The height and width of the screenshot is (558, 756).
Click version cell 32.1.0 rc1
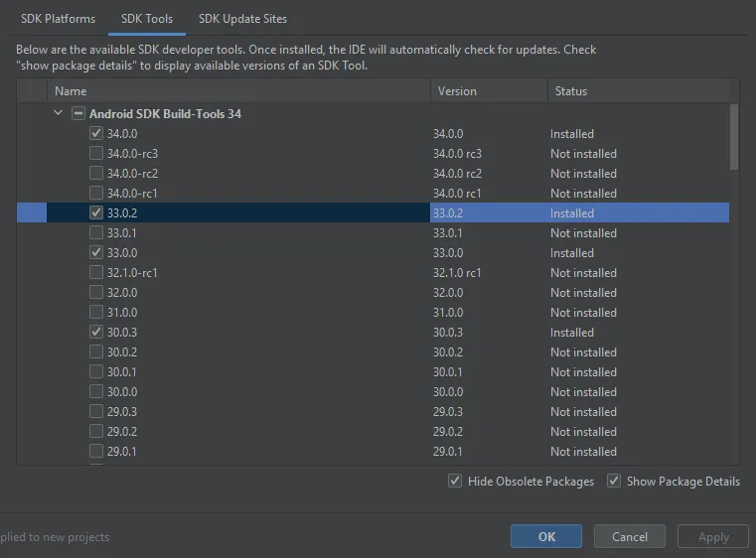(457, 272)
